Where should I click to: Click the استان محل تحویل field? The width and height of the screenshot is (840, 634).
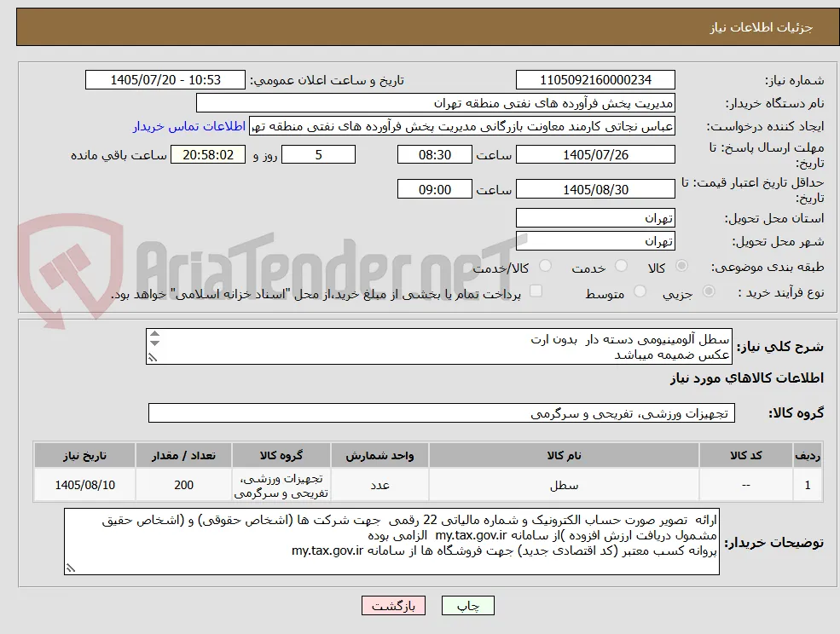595,218
